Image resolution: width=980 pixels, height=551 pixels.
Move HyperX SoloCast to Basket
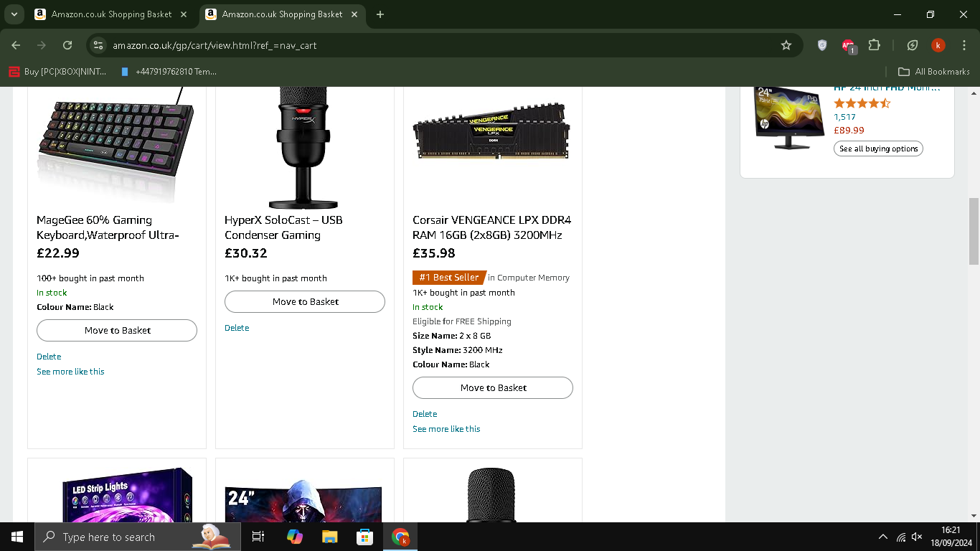305,301
